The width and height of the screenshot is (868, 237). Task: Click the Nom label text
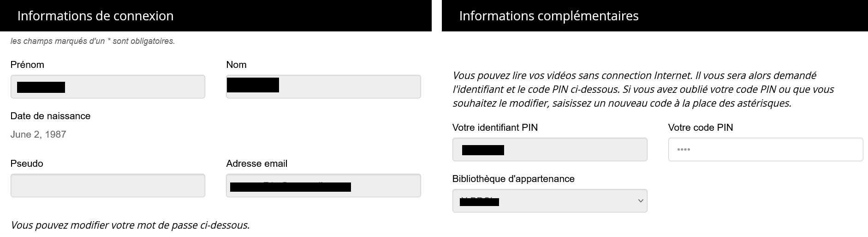coord(236,65)
